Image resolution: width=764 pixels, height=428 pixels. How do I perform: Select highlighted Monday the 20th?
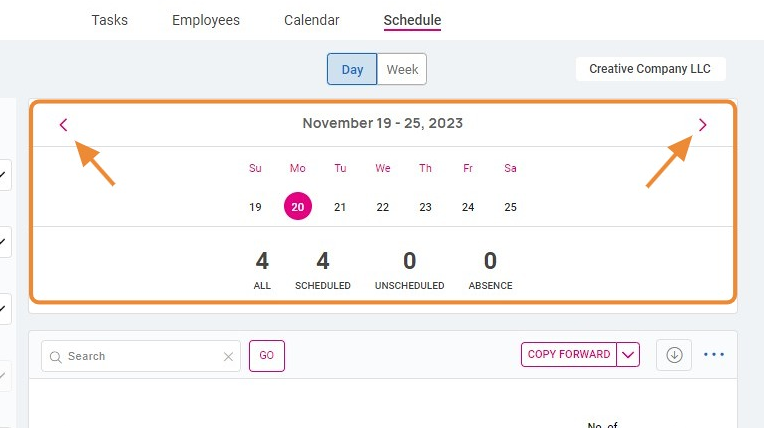tap(298, 206)
